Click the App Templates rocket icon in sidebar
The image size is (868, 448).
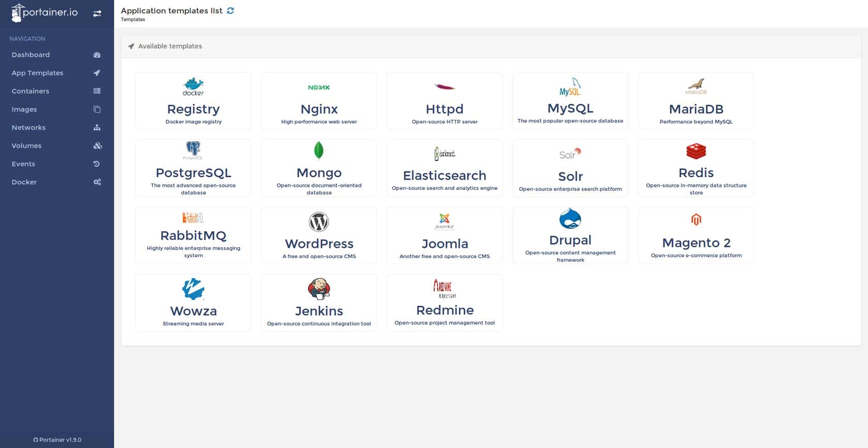coord(97,73)
